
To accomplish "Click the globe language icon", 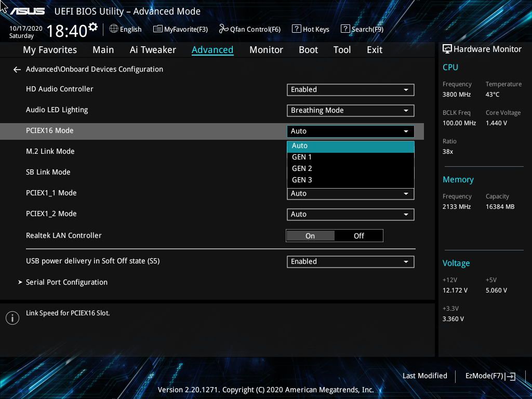I will click(x=114, y=29).
